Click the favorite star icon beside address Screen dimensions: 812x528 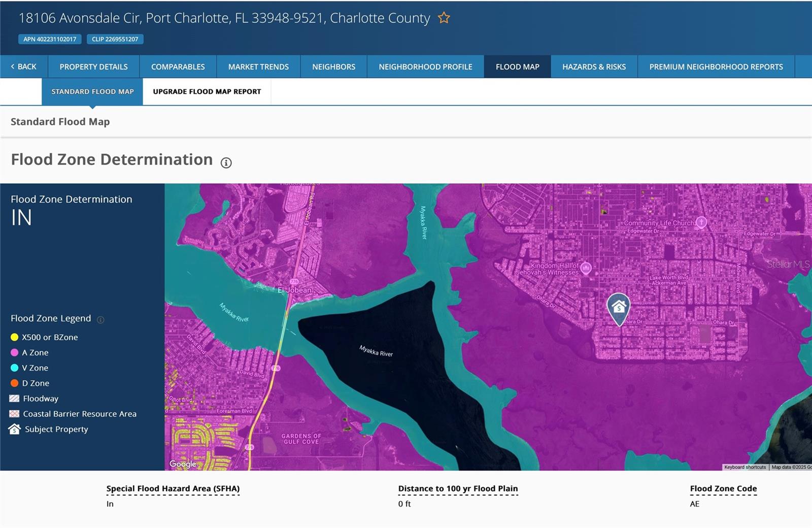[444, 18]
